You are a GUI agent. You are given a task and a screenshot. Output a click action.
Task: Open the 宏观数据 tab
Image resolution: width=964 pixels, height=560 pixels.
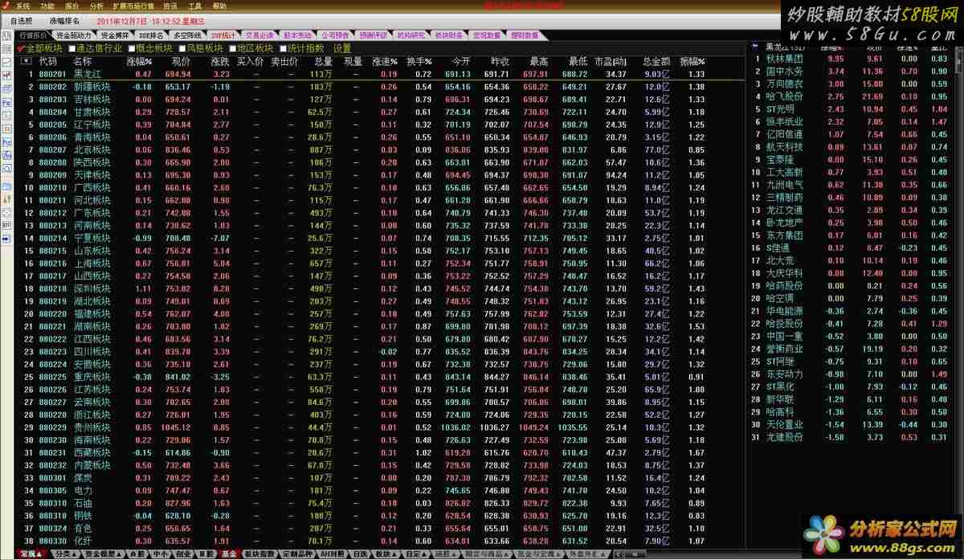[487, 35]
